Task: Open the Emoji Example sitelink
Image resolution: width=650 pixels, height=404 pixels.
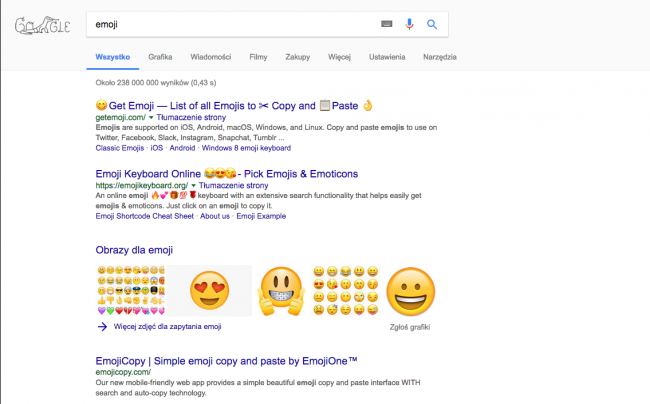Action: (261, 216)
